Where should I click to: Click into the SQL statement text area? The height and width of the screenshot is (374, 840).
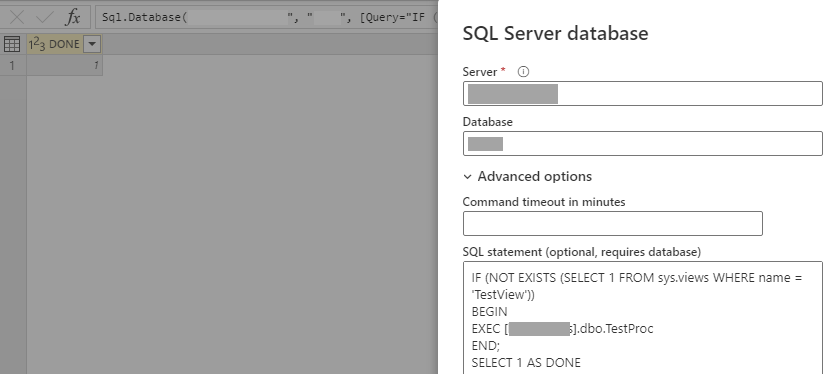tap(642, 318)
